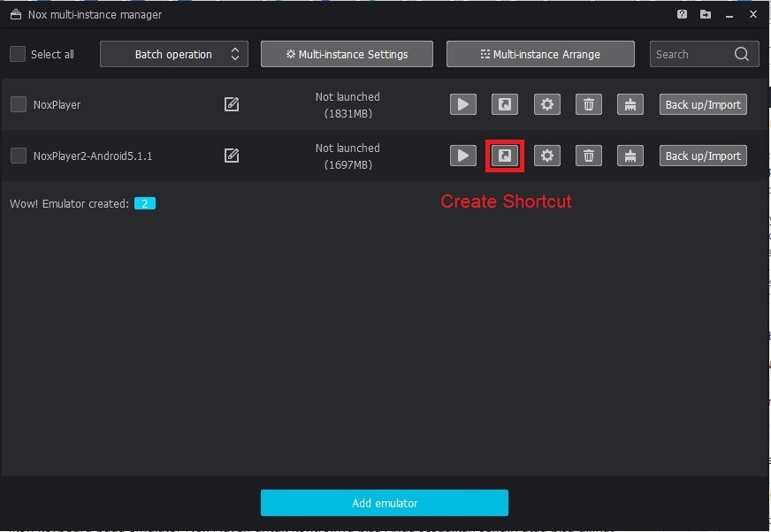The image size is (771, 532).
Task: Delete the NoxPlayer instance
Action: (x=589, y=104)
